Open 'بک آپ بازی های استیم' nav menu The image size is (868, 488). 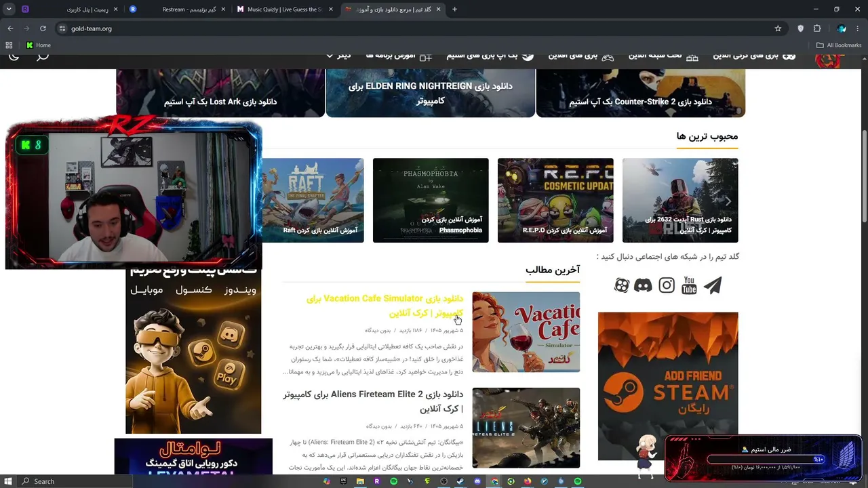click(490, 56)
